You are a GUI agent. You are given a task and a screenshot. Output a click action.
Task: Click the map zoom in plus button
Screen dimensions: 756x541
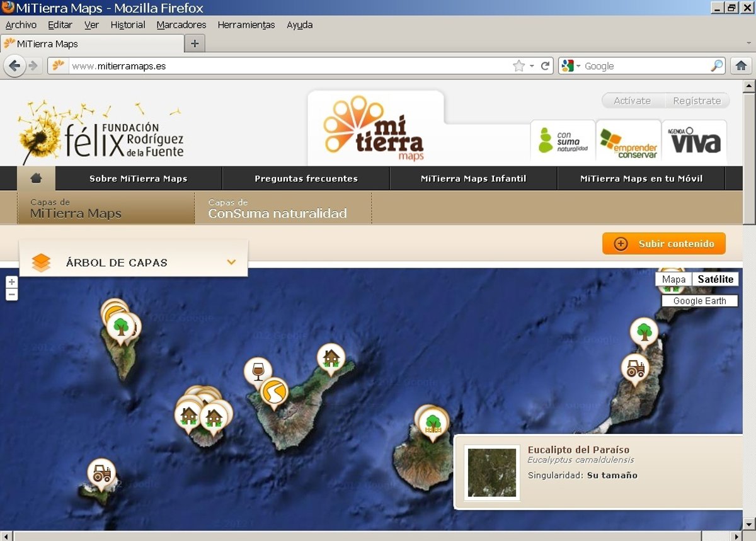click(11, 282)
